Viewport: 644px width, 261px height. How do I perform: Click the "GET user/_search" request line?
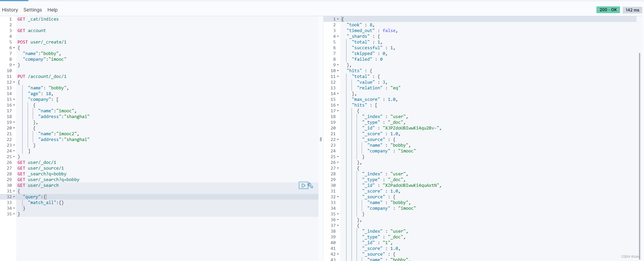click(x=38, y=185)
